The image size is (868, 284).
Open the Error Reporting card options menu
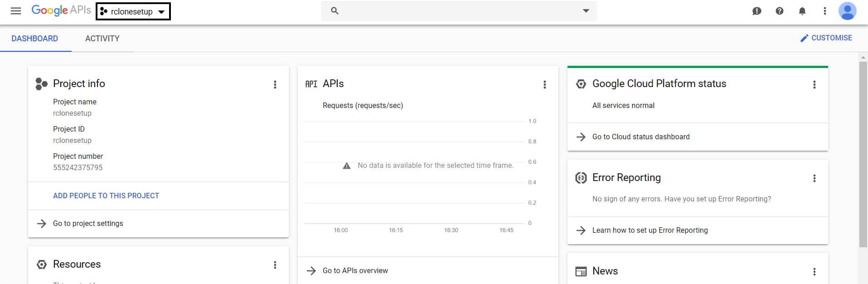(815, 178)
